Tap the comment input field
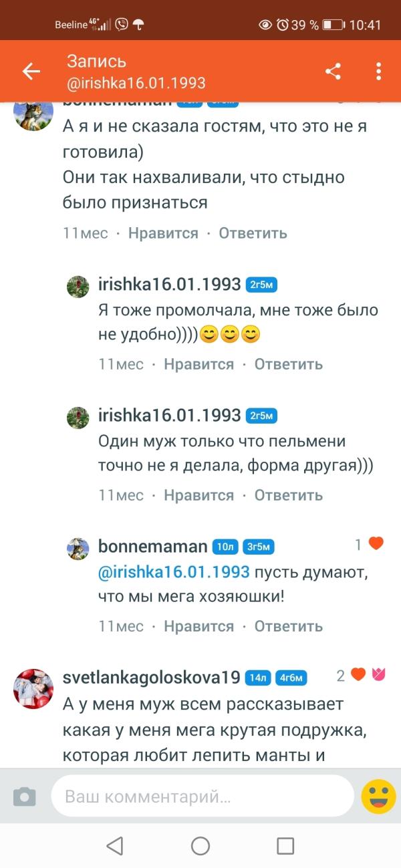Image resolution: width=401 pixels, height=868 pixels. click(200, 797)
